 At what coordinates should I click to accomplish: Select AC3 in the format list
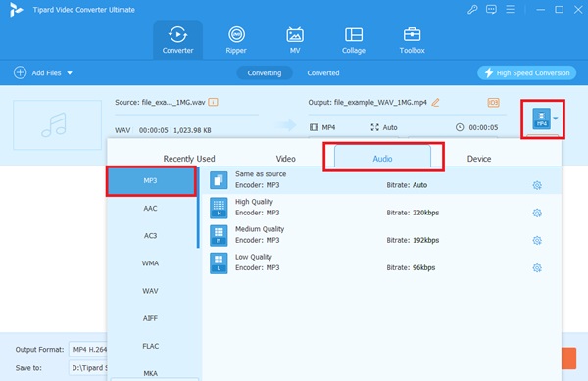[x=150, y=236]
